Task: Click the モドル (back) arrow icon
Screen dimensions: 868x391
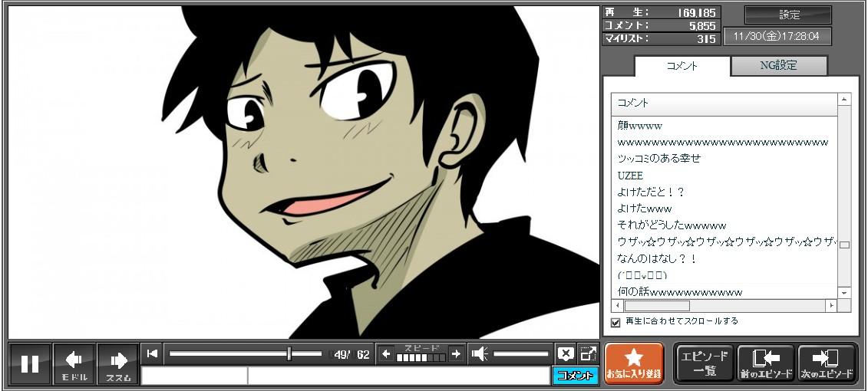Action: click(x=74, y=362)
